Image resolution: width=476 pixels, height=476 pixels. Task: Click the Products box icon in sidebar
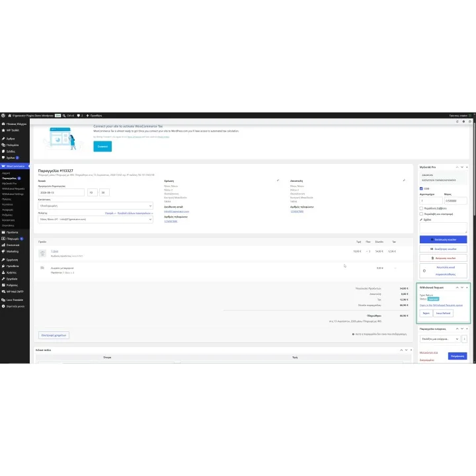pos(3,232)
